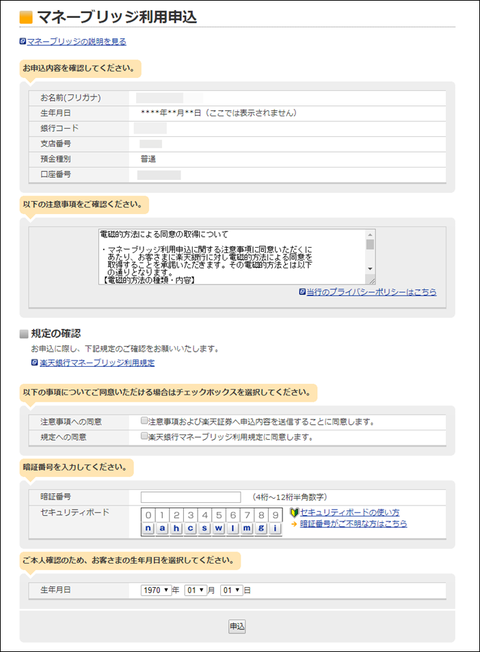Viewport: 480px width, 652px height.
Task: Click the マネーブリッジ利用申込 page title
Action: pos(117,17)
